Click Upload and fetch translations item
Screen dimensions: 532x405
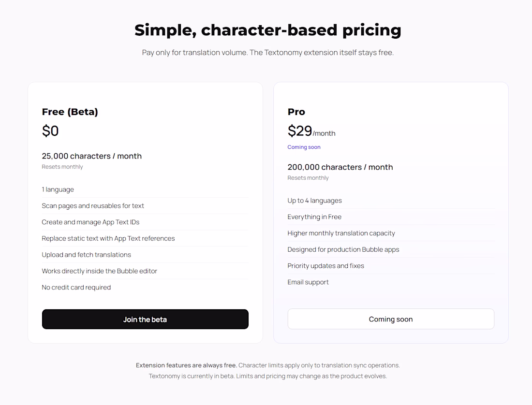(x=87, y=255)
